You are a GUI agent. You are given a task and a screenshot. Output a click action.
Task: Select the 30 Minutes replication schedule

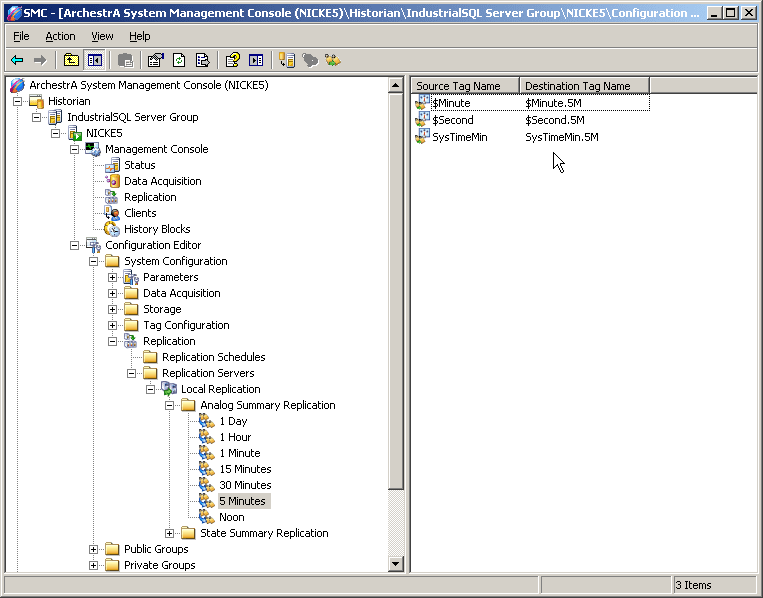click(246, 486)
